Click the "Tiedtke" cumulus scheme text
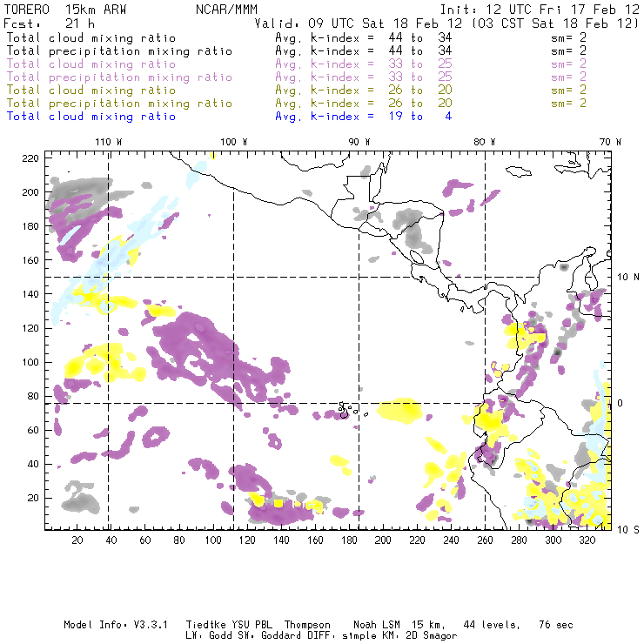The width and height of the screenshot is (644, 644). pyautogui.click(x=205, y=625)
